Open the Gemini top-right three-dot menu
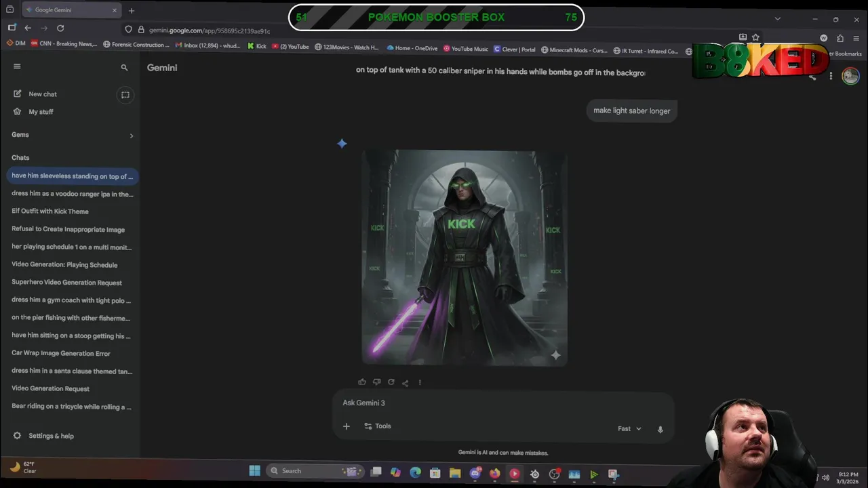Image resolution: width=868 pixels, height=488 pixels. click(x=831, y=76)
